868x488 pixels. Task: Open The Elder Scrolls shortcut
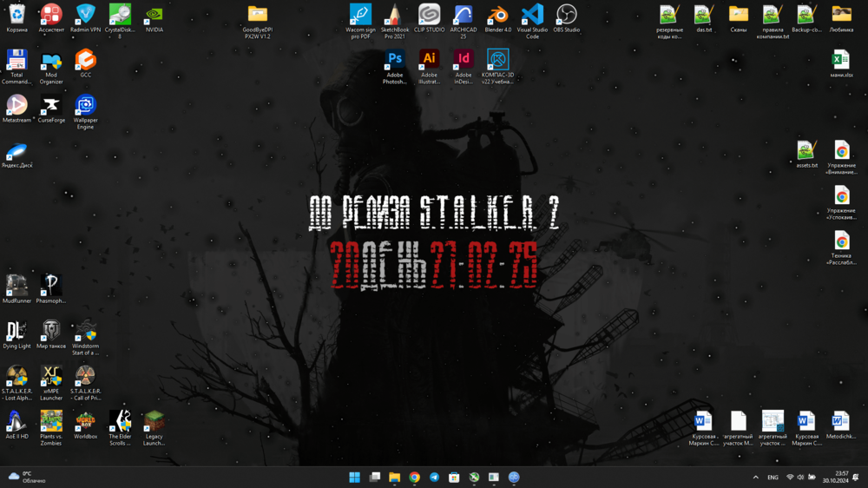point(120,428)
